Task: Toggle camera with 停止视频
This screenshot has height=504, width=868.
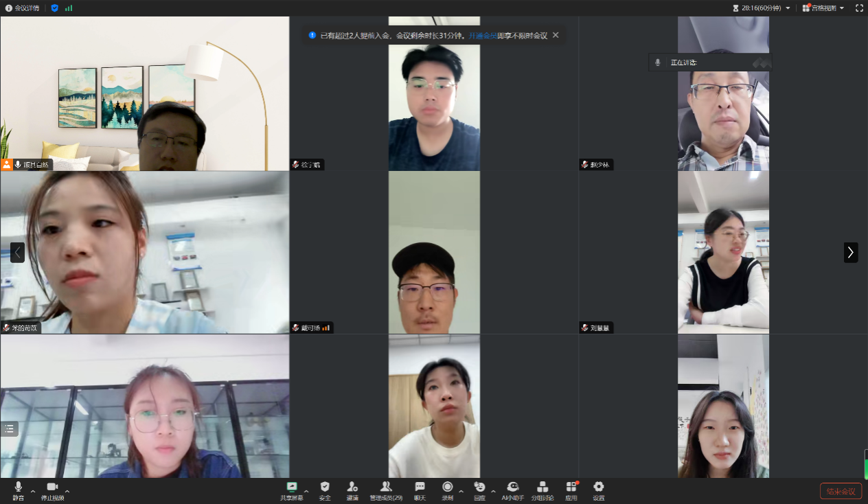Action: [x=52, y=490]
